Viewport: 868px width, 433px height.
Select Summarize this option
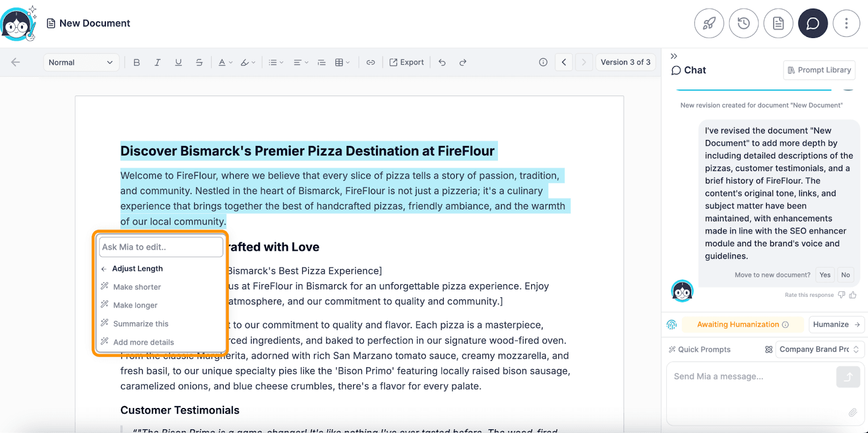(141, 324)
